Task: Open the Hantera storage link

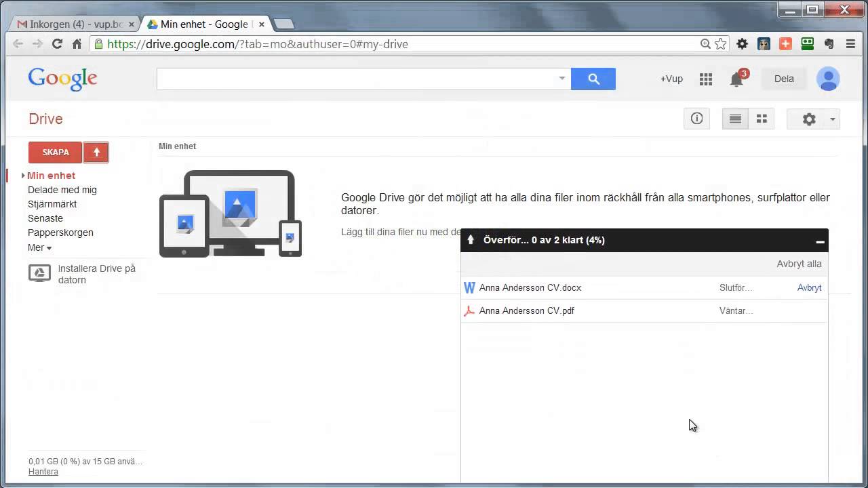Action: 43,472
